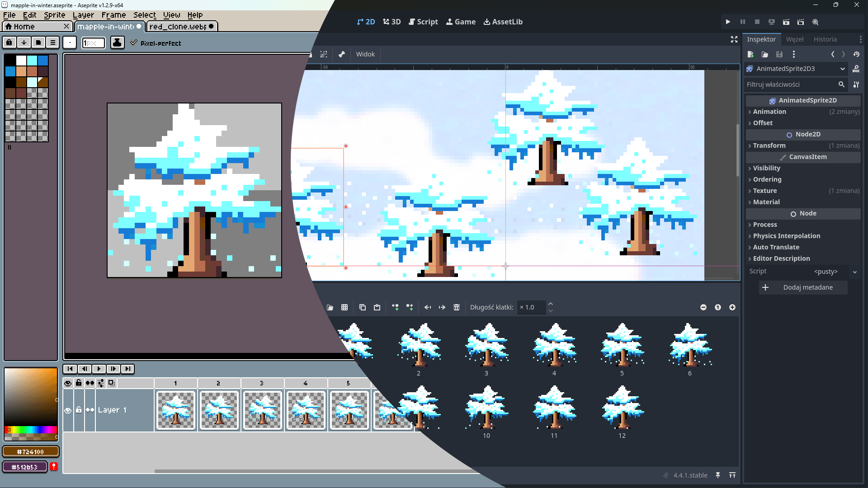The image size is (868, 488).
Task: Expand the Transform property section
Action: coord(769,145)
